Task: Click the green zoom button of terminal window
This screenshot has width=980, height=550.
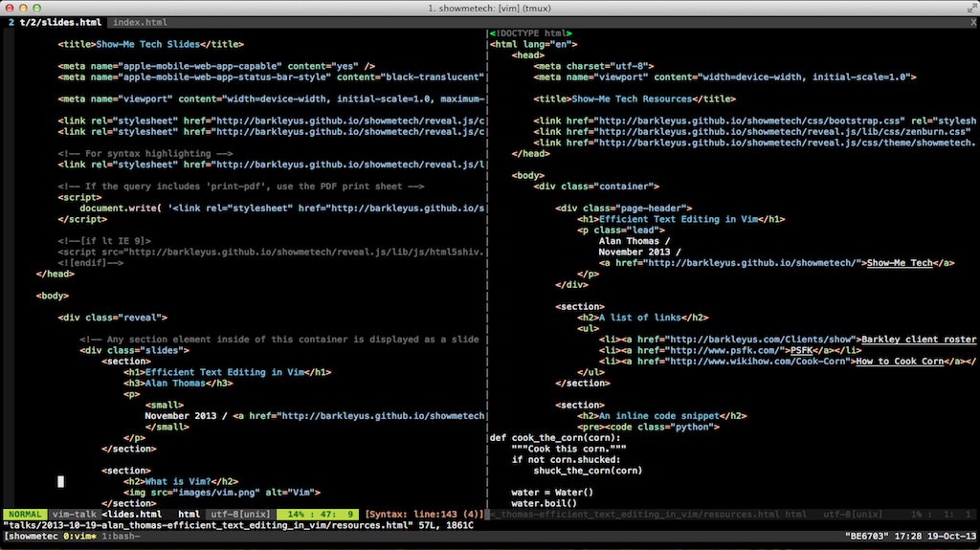Action: click(37, 8)
